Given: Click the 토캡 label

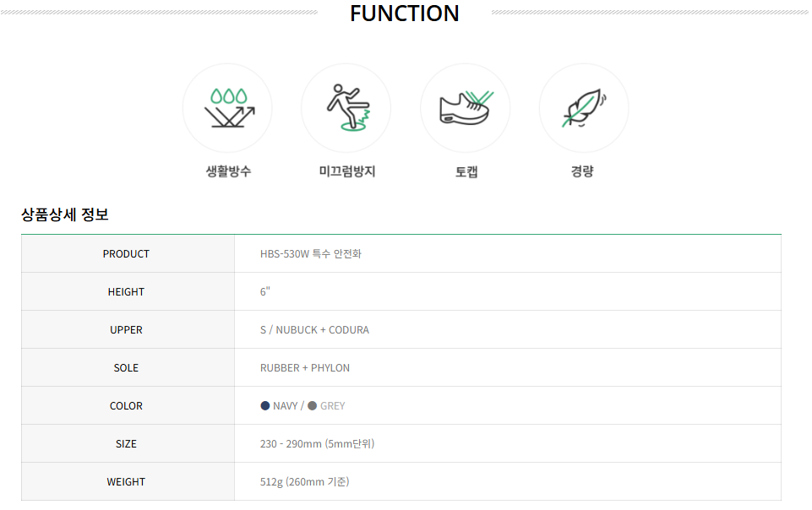Looking at the screenshot, I should (466, 171).
